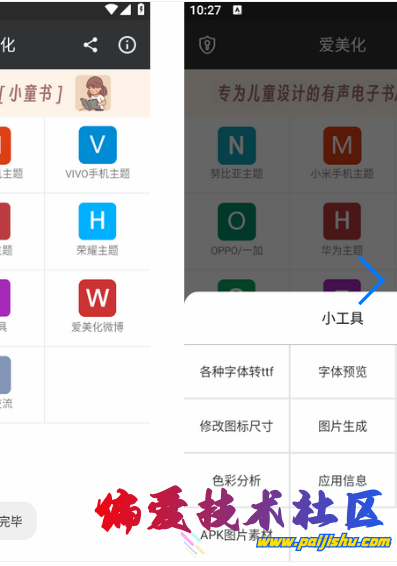
Task: Open the 小米手机主题 M icon
Action: tap(342, 145)
